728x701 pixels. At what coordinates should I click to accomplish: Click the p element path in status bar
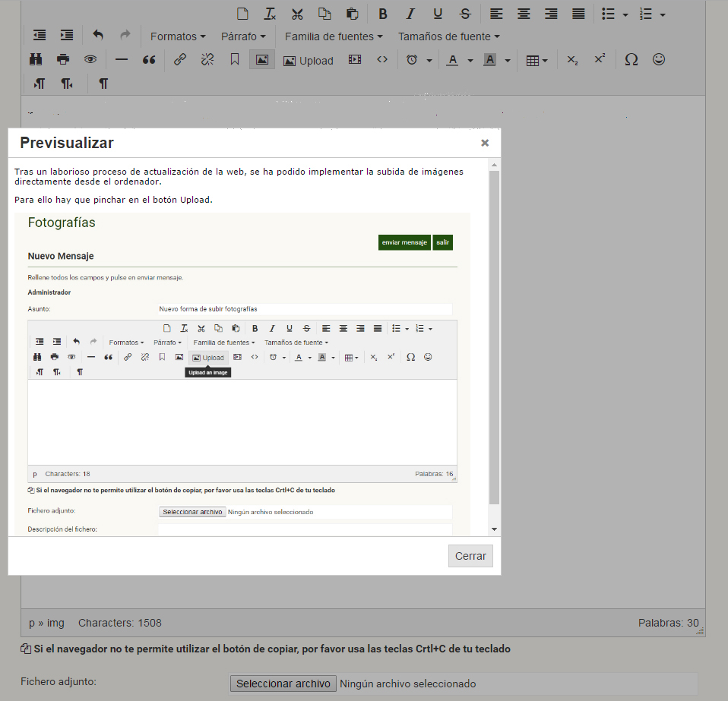coord(32,623)
